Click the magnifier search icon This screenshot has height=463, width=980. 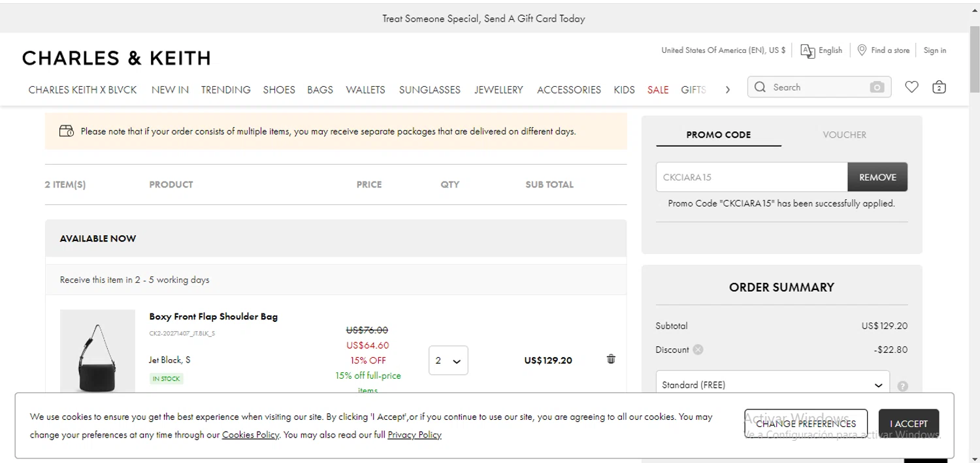pos(759,87)
